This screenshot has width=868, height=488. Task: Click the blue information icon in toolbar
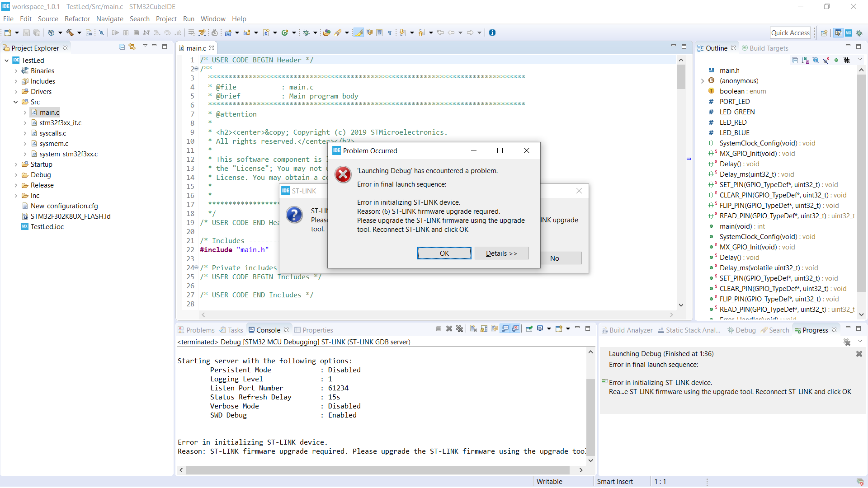pos(492,33)
